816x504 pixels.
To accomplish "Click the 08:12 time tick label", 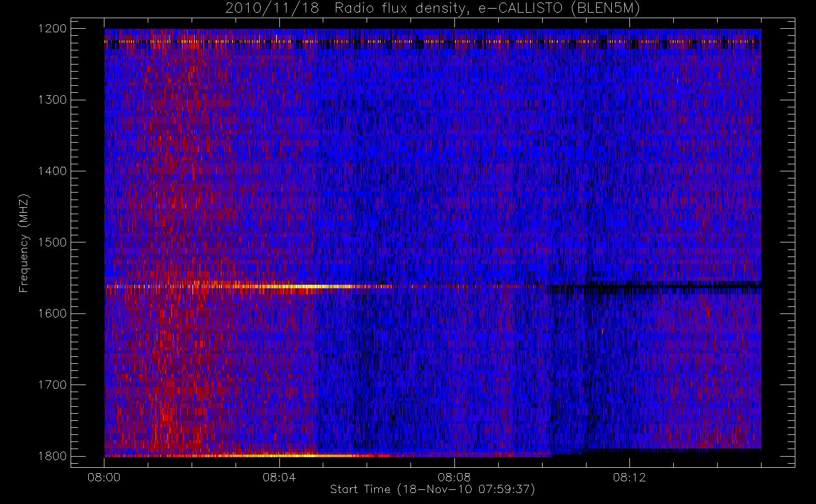I will coord(629,477).
